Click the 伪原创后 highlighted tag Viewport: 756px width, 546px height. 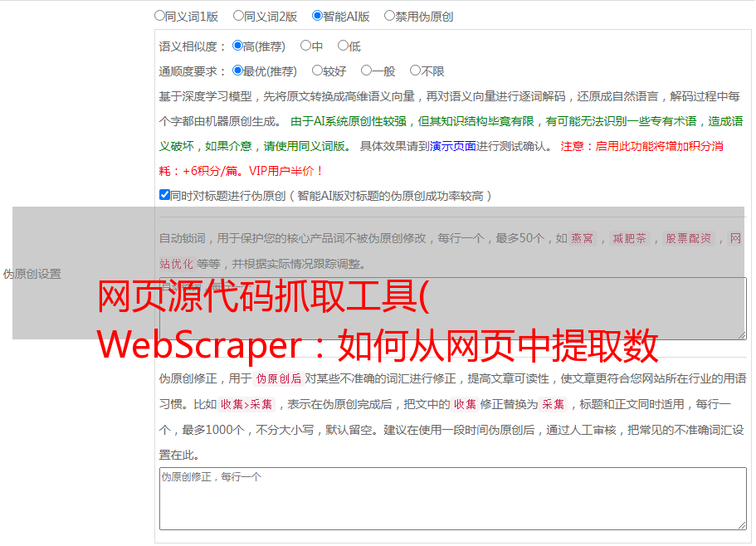point(279,378)
